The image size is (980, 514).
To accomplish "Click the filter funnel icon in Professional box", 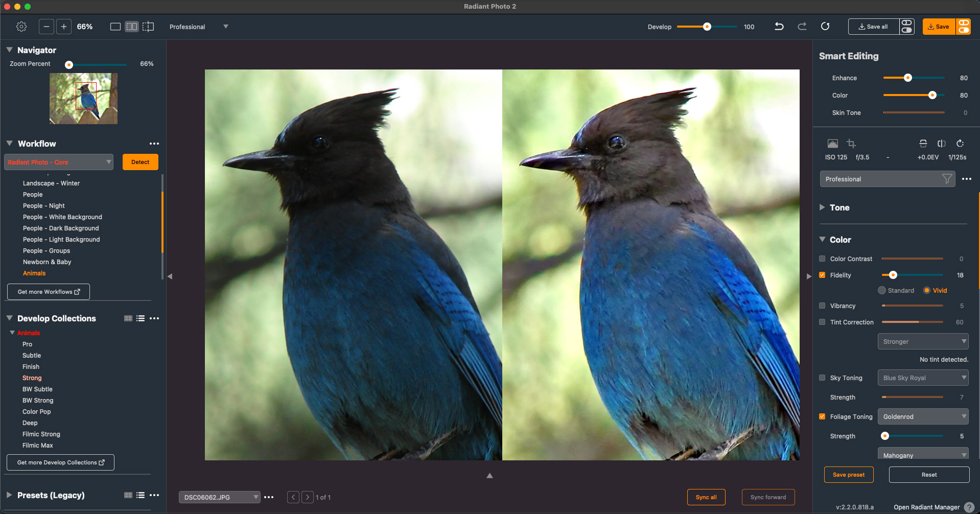I will tap(947, 179).
